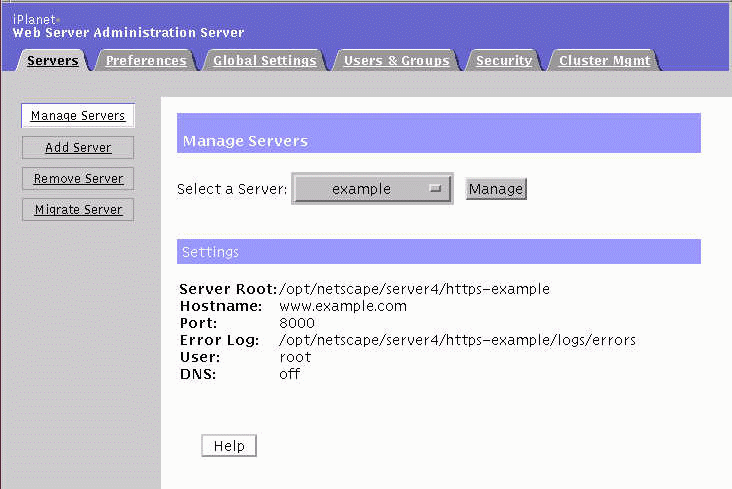Switch to the Servers tab
Screen dimensions: 732x489
coord(53,61)
